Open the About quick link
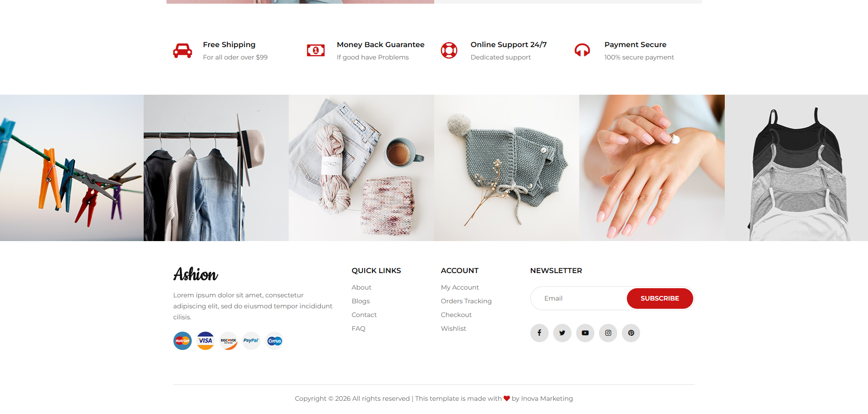 361,287
